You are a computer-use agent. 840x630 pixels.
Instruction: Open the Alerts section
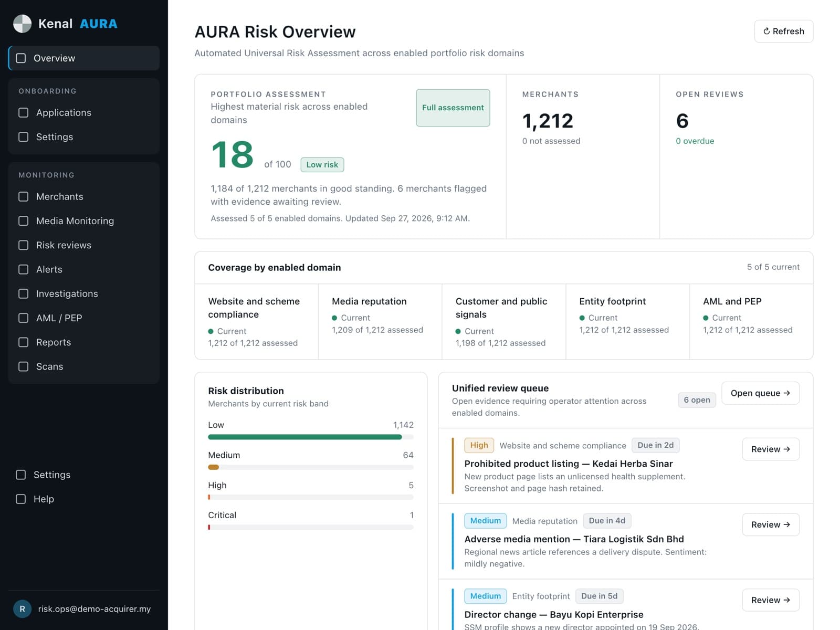click(84, 269)
